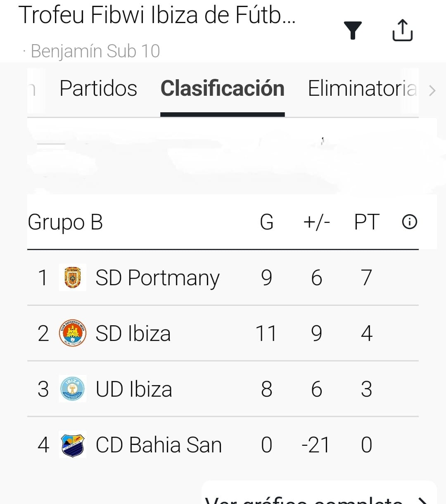The width and height of the screenshot is (446, 504).
Task: Select the Clasificación tab
Action: tap(222, 89)
